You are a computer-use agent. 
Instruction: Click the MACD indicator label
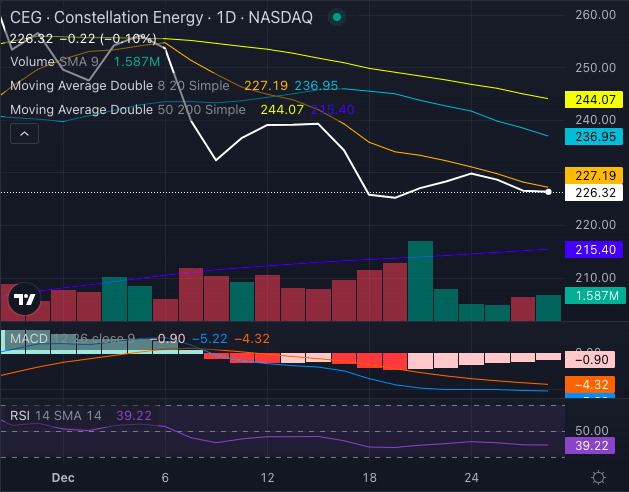coord(28,340)
